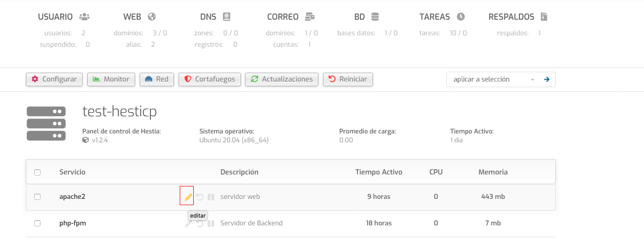Screen dimensions: 644x242
Task: Click the pause icon in php-fpm row
Action: pyautogui.click(x=211, y=224)
